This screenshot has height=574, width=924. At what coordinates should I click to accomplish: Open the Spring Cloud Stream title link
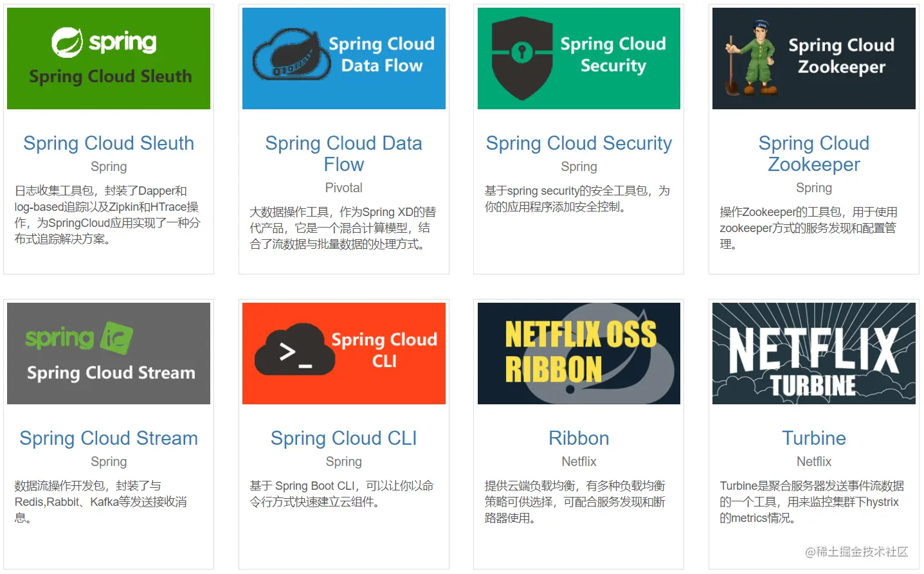(x=109, y=438)
